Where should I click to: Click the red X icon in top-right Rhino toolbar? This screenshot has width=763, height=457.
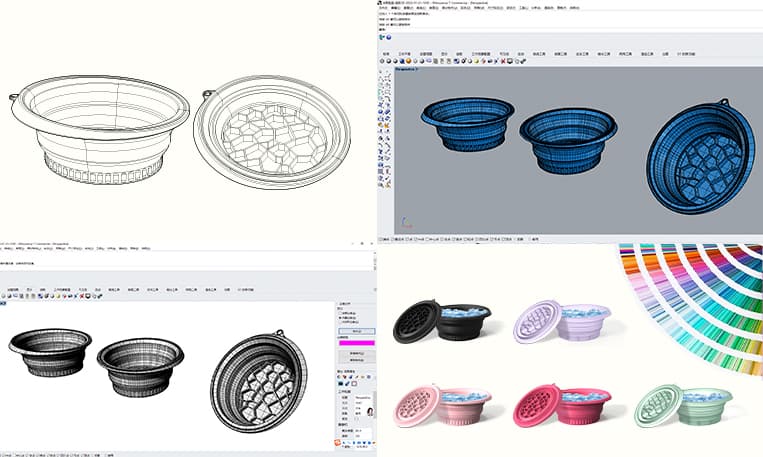[x=503, y=61]
